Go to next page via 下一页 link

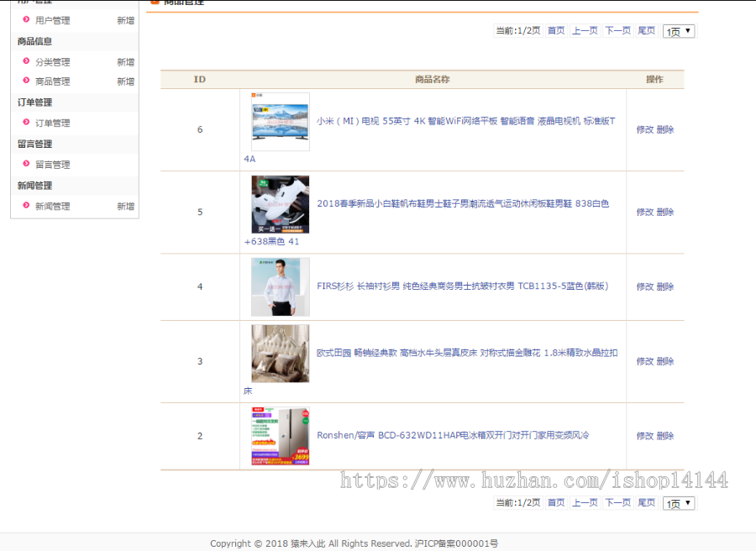pyautogui.click(x=617, y=30)
